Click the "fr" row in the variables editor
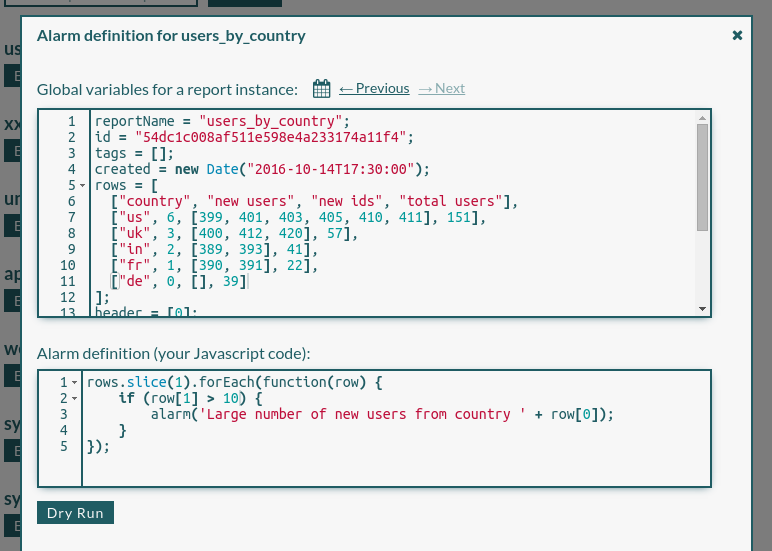This screenshot has width=772, height=551. click(x=214, y=265)
